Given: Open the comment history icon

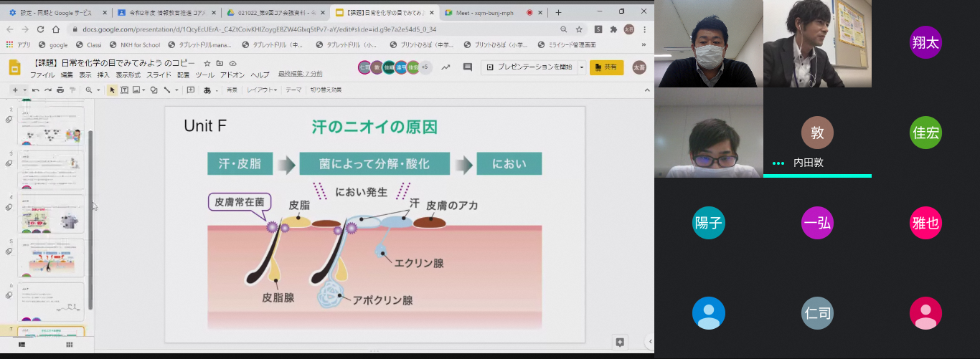Looking at the screenshot, I should tap(468, 67).
